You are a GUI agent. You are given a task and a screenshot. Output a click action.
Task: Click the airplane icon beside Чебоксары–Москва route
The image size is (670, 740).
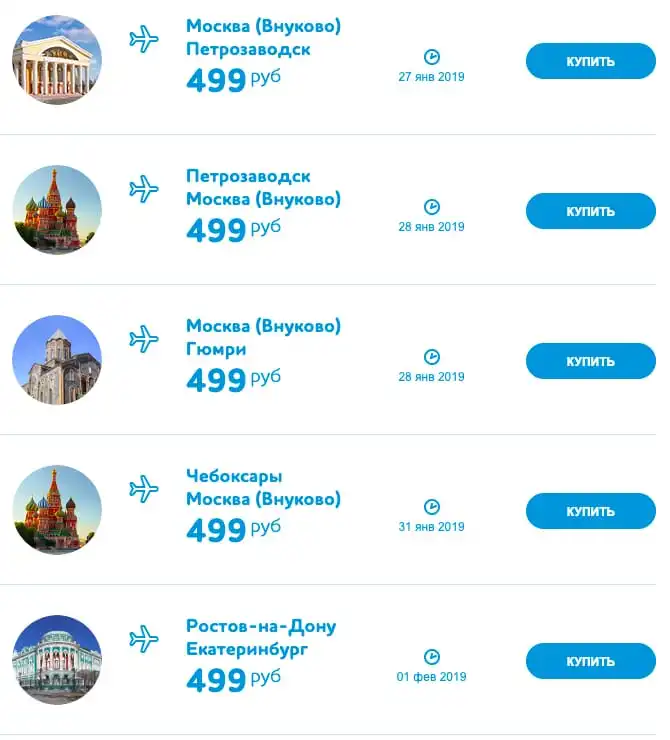coord(144,489)
